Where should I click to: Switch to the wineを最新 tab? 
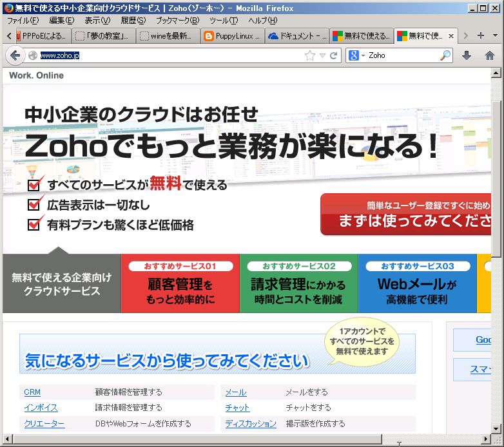coord(168,35)
